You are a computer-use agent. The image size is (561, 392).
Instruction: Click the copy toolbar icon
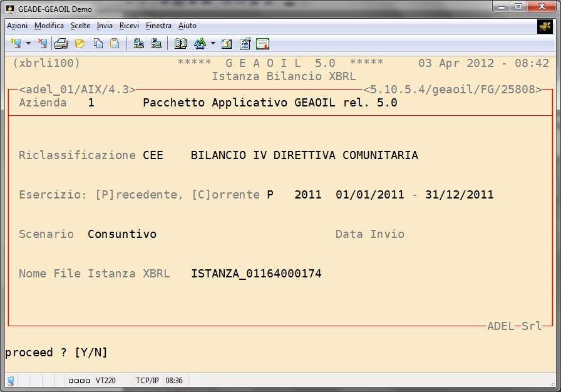point(98,44)
